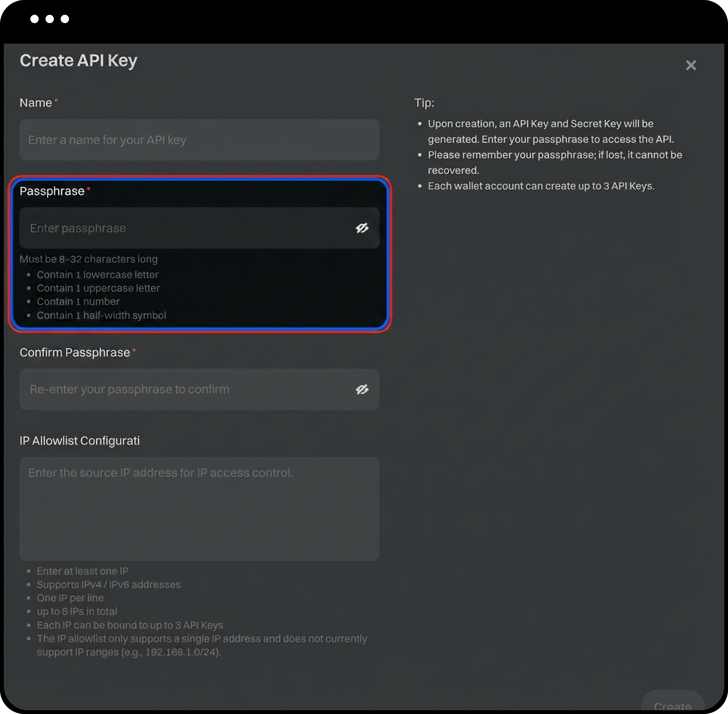Close the Create API Key dialog
Screen dimensions: 728x714
point(691,65)
